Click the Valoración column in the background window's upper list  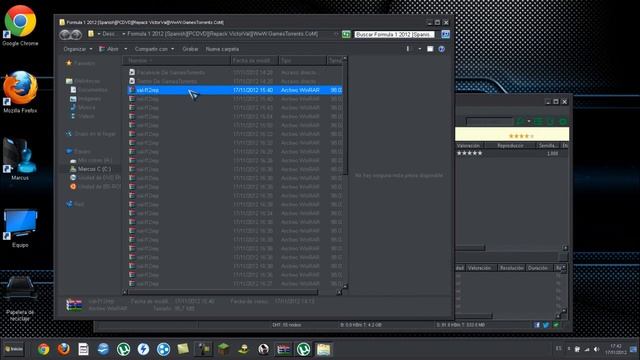[x=469, y=145]
